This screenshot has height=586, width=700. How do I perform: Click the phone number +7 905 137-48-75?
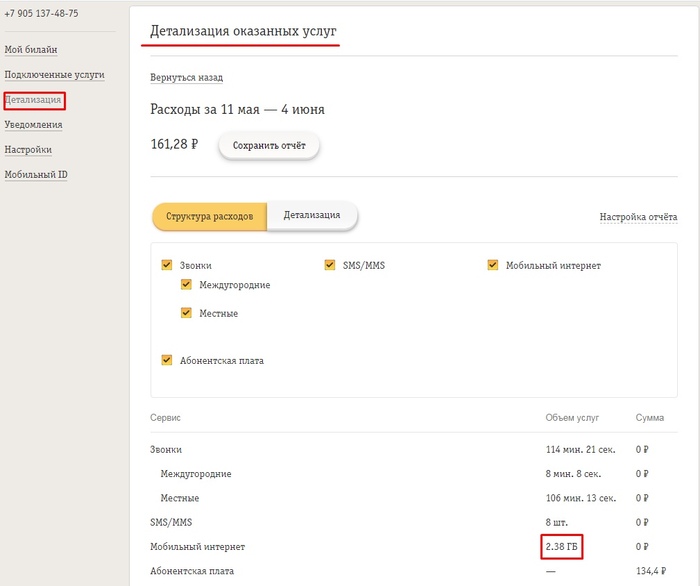point(41,13)
